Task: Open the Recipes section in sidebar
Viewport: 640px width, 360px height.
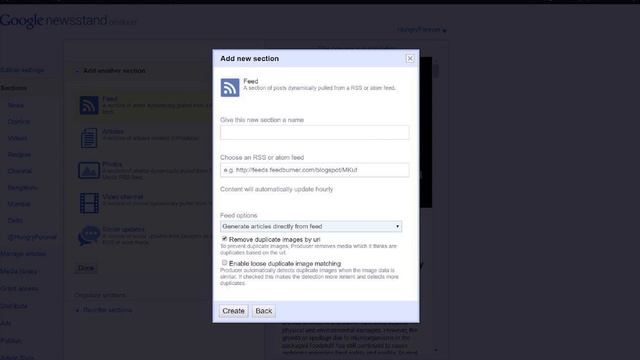Action: click(19, 154)
